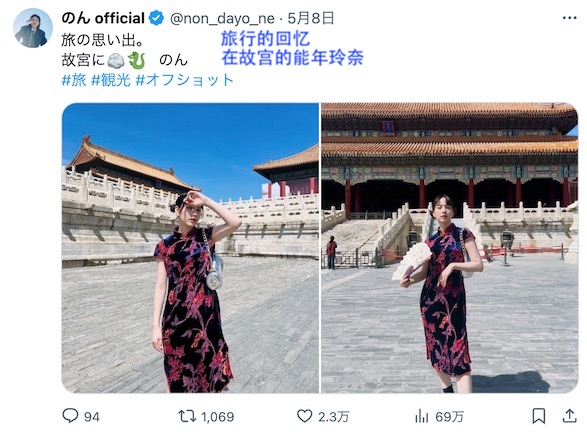Viewport: 587px width, 432px height.
Task: Open the 5月8日 post timestamp
Action: 311,18
